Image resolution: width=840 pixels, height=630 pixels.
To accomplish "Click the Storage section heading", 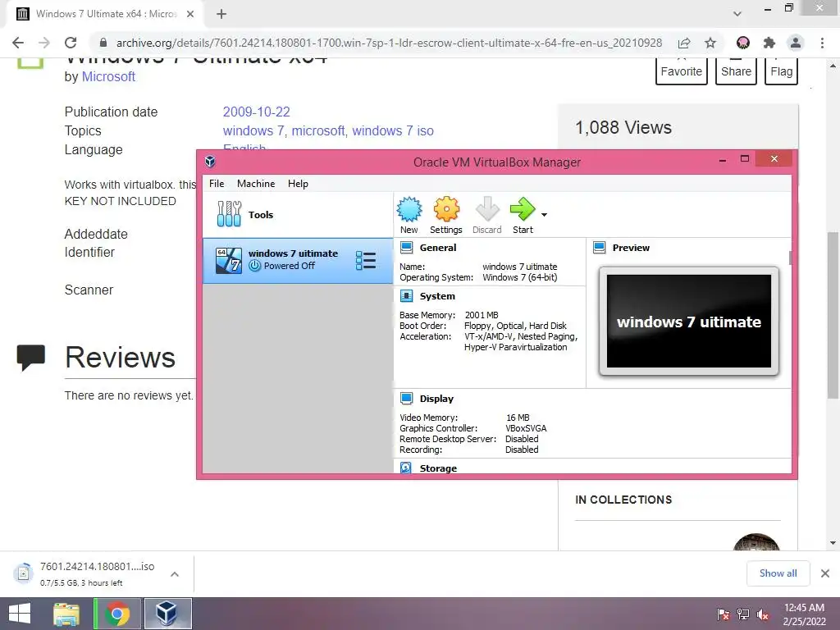I will coord(438,468).
